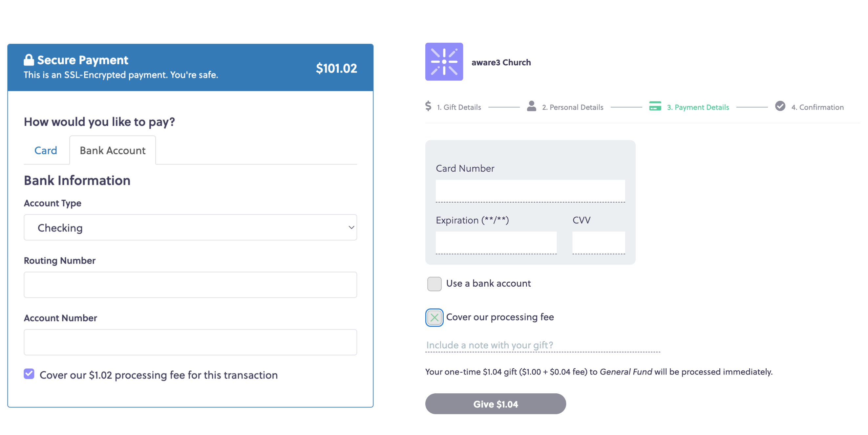Click the CVV entry box
868x435 pixels.
[598, 242]
